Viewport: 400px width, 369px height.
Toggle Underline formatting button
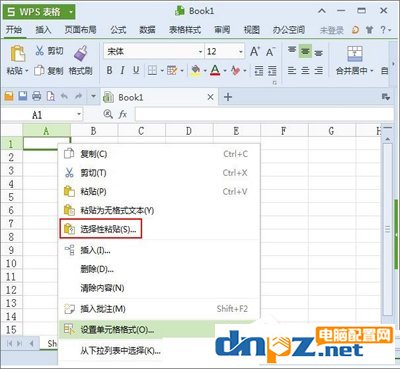[136, 70]
